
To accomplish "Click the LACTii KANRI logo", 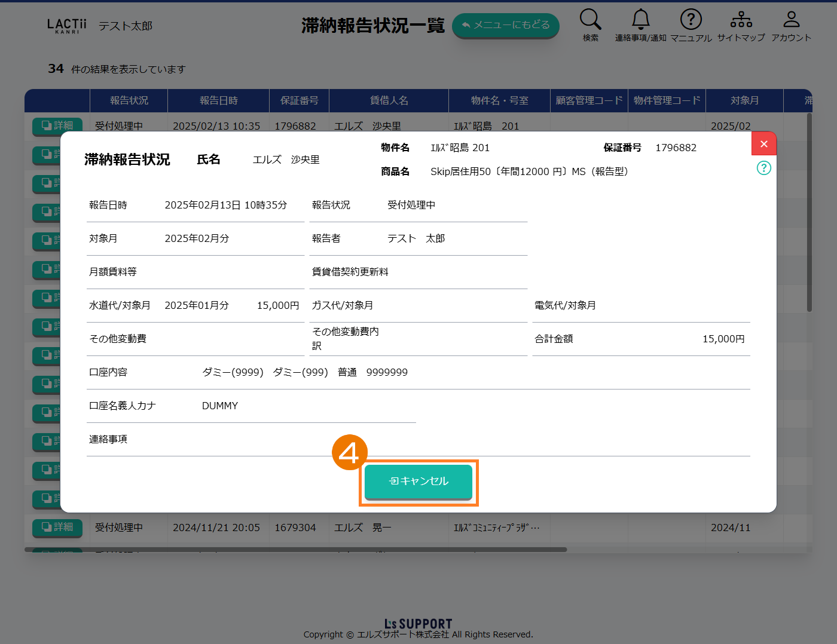I will (66, 26).
